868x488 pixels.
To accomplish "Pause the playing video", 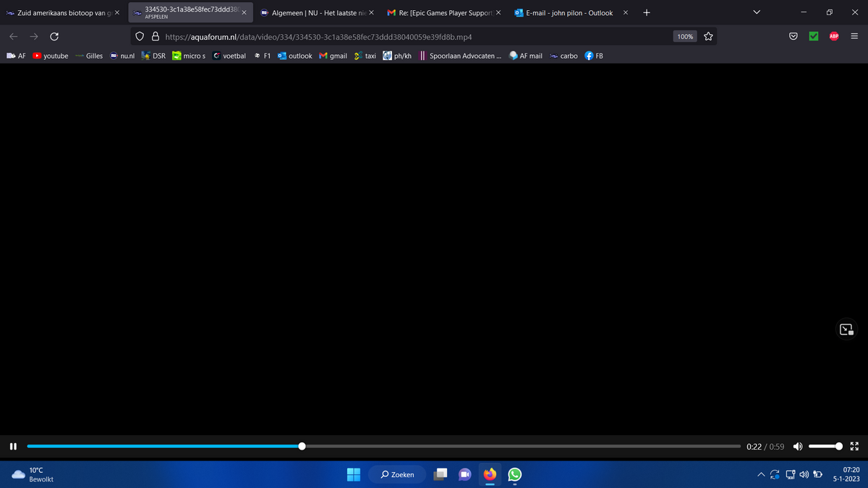I will coord(13,446).
